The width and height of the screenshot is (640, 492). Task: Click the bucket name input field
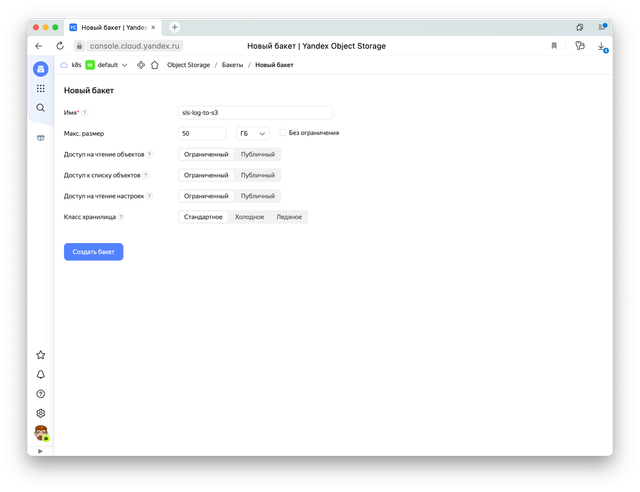tap(255, 113)
